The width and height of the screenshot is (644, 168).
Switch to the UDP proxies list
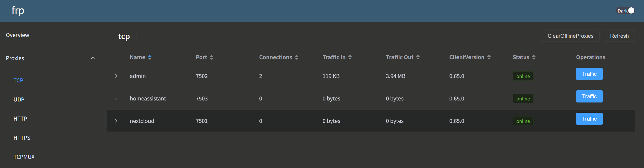coord(19,99)
